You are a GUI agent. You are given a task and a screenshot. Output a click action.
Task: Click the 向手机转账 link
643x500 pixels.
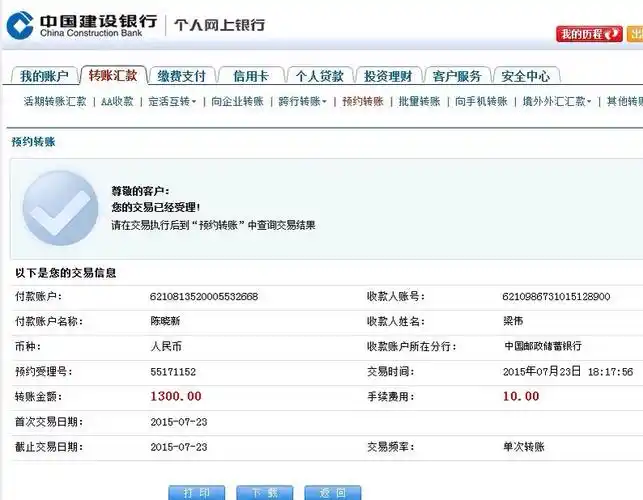pos(481,101)
